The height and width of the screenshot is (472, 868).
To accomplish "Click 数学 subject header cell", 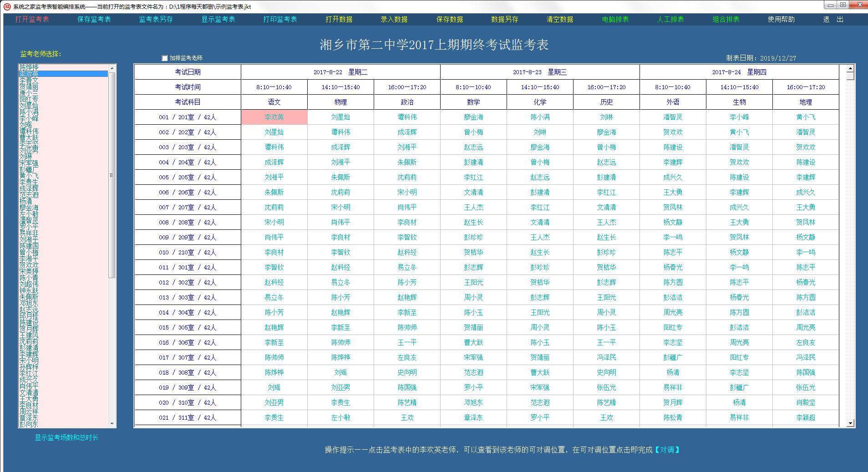I will pos(473,102).
